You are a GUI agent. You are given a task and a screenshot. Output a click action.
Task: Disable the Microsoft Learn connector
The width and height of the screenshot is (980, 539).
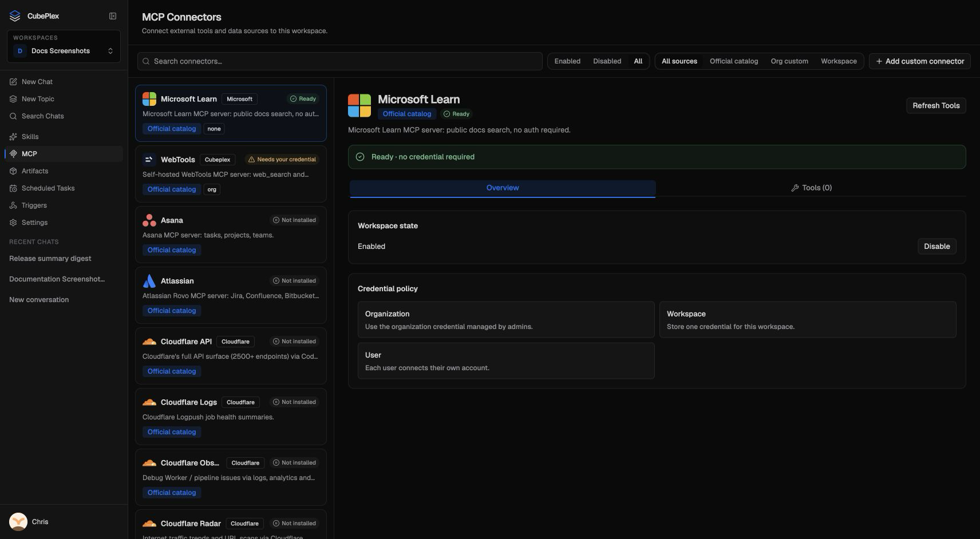point(936,247)
